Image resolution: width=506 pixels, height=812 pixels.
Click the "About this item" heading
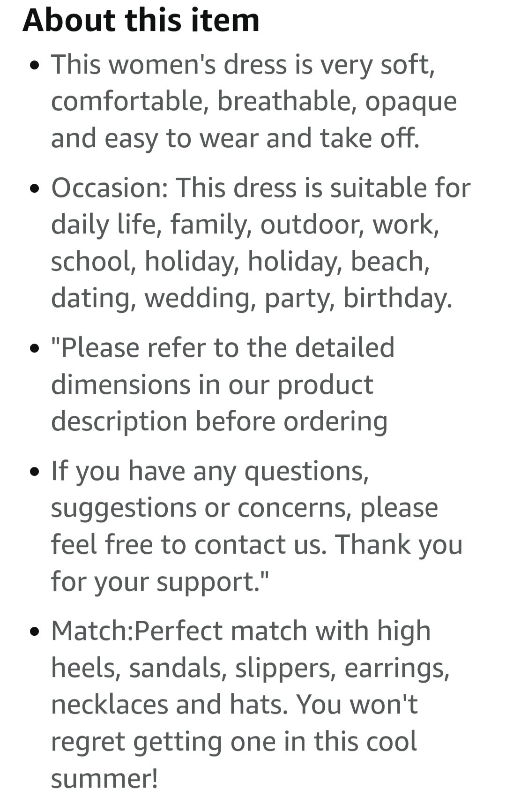click(141, 21)
